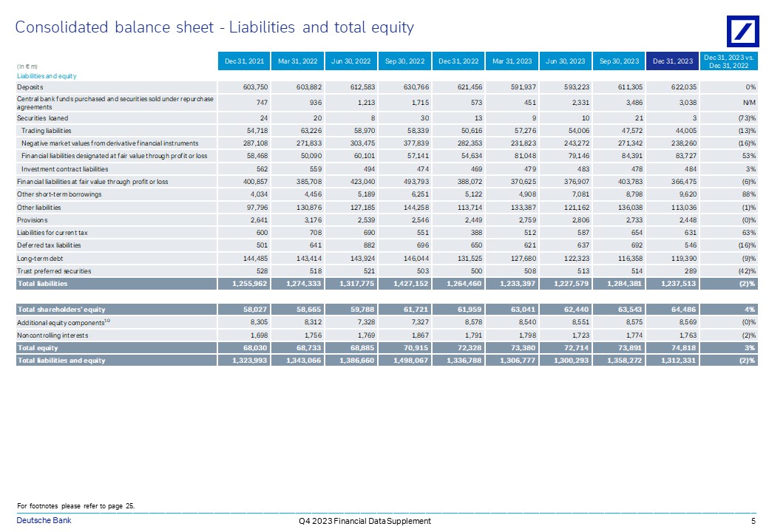This screenshot has width=769, height=532.
Task: Click the Total equity row label
Action: point(38,348)
